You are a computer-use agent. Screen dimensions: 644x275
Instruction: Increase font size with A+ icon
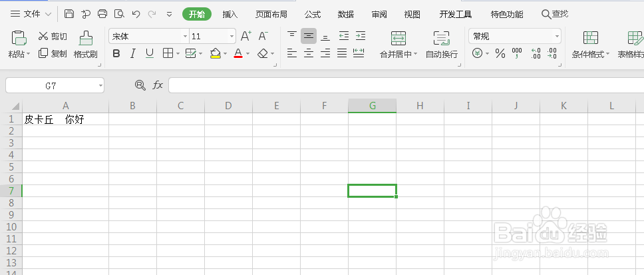click(245, 36)
